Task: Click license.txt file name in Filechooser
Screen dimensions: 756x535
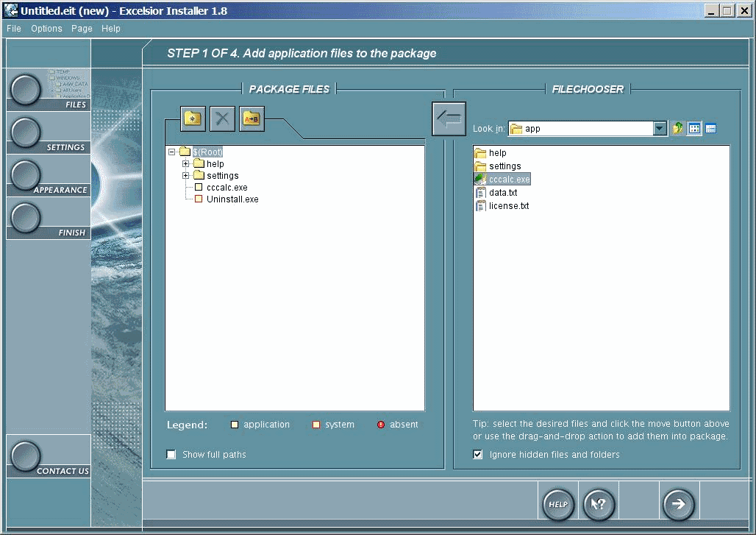Action: pyautogui.click(x=509, y=206)
